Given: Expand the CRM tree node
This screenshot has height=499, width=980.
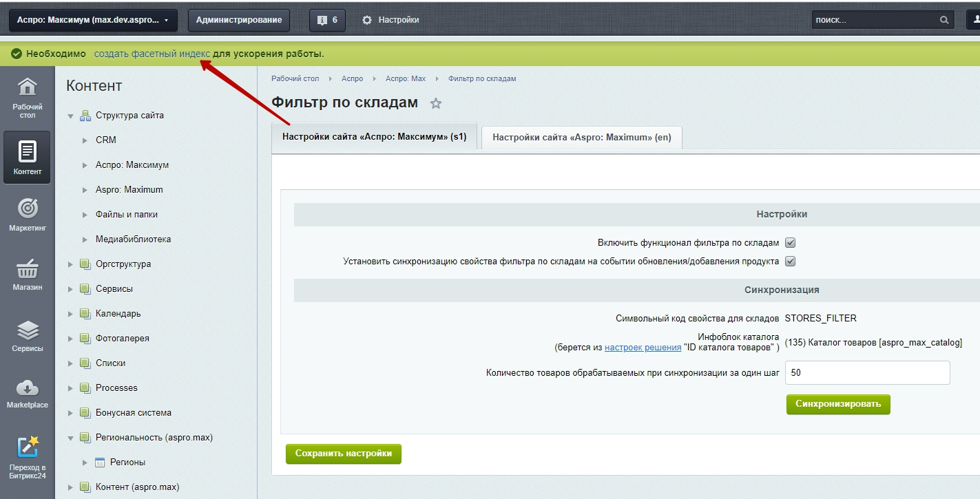Looking at the screenshot, I should (x=85, y=140).
